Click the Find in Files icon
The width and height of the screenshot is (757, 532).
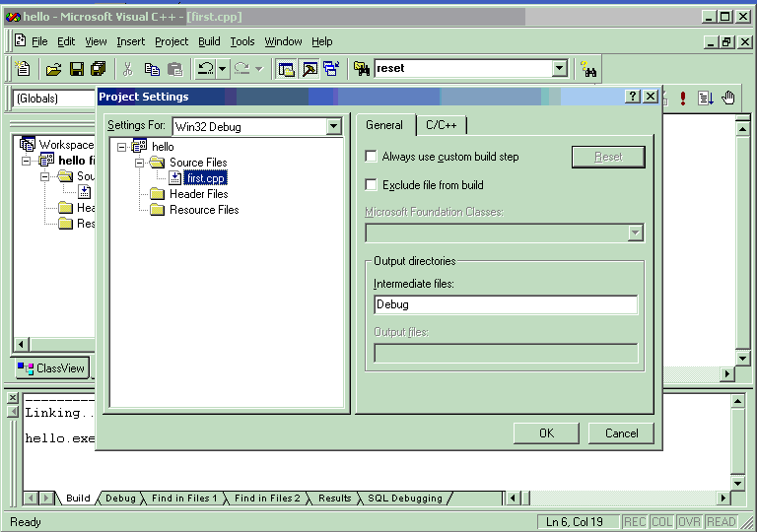coord(361,69)
